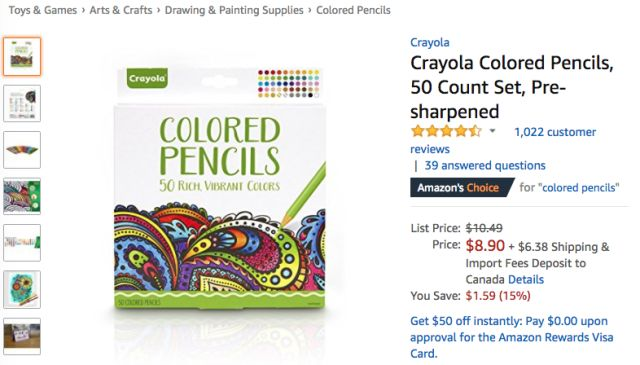Open the 39 answered questions link

tap(485, 165)
